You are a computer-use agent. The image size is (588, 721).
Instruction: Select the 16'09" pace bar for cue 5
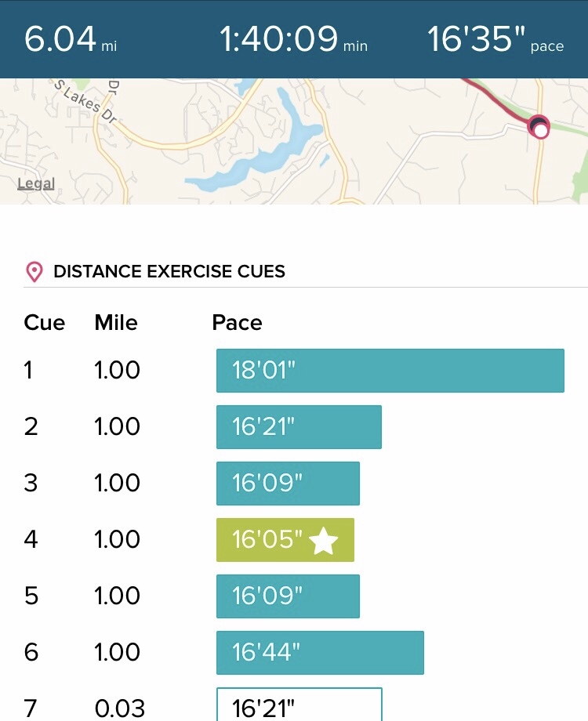click(288, 596)
